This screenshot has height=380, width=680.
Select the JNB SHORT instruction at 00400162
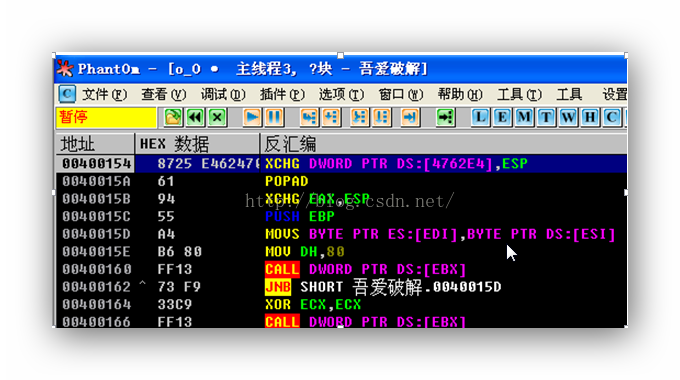click(x=341, y=287)
